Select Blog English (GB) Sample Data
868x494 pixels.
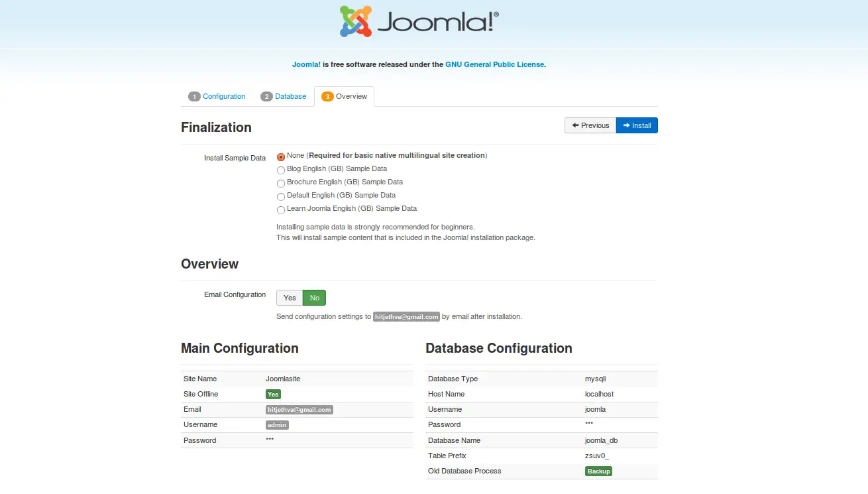click(281, 170)
